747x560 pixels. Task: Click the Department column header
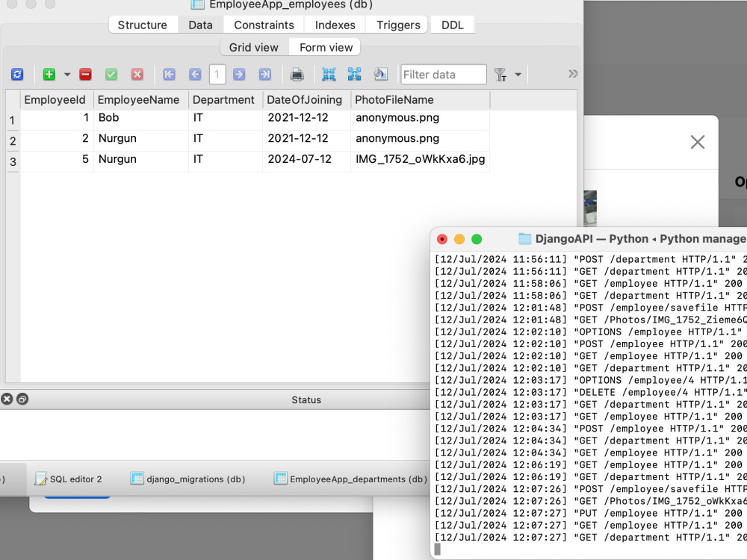(226, 100)
